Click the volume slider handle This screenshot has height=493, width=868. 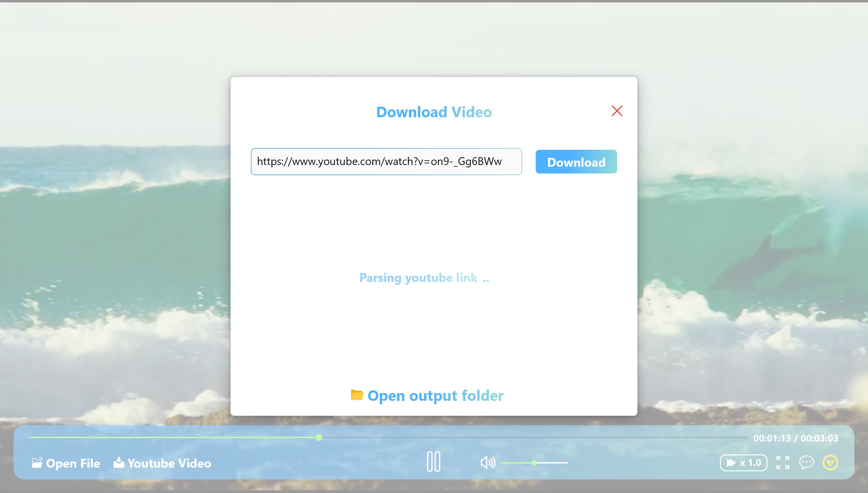pos(534,463)
